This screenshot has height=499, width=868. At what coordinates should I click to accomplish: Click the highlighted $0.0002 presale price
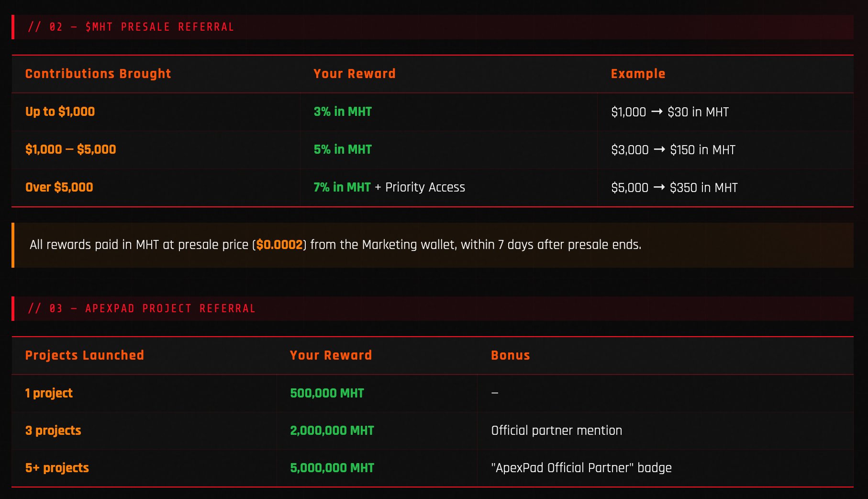(279, 245)
